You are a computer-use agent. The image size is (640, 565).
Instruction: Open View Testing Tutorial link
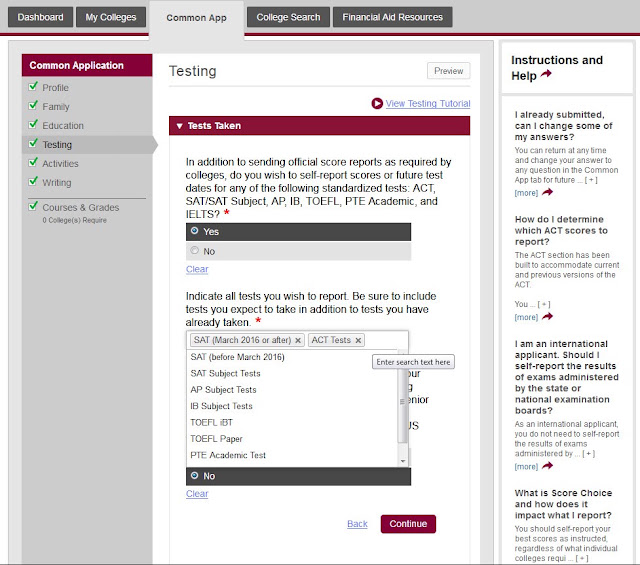tap(428, 104)
